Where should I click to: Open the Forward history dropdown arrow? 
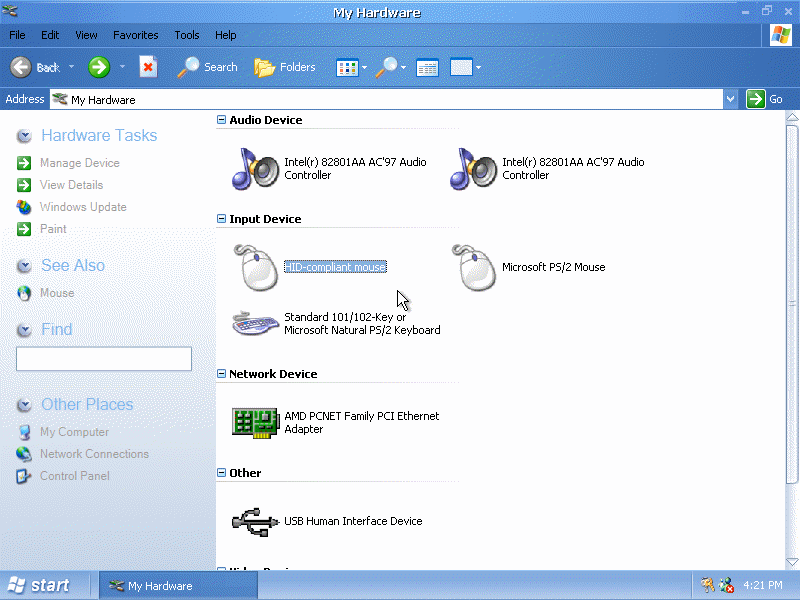122,67
